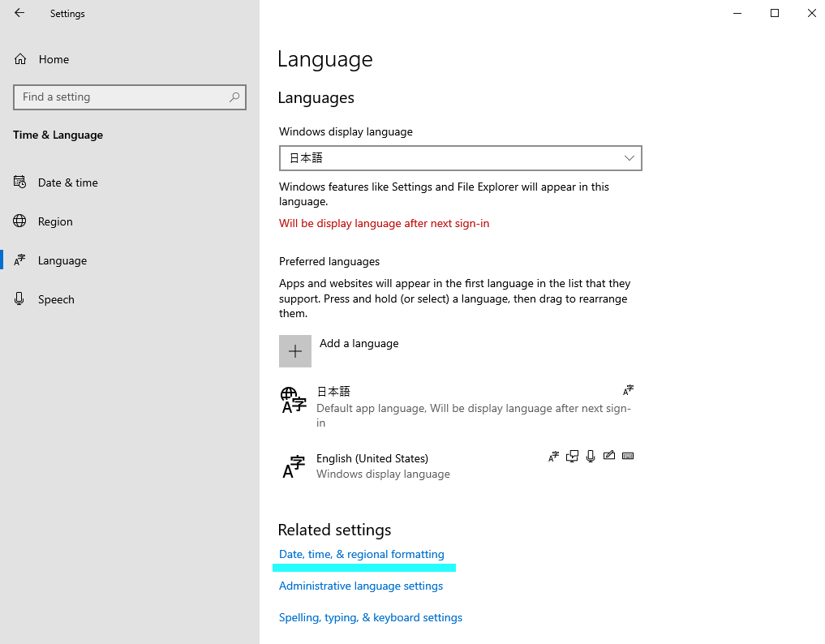Click the 'Time & Language' heading
This screenshot has height=644, width=825.
(58, 135)
